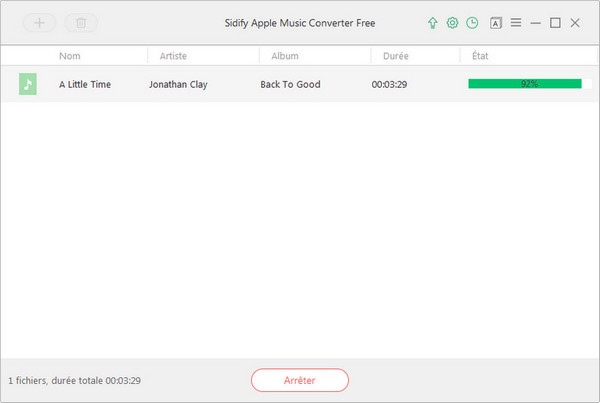The height and width of the screenshot is (403, 600).
Task: Click the trash delete button
Action: click(81, 22)
